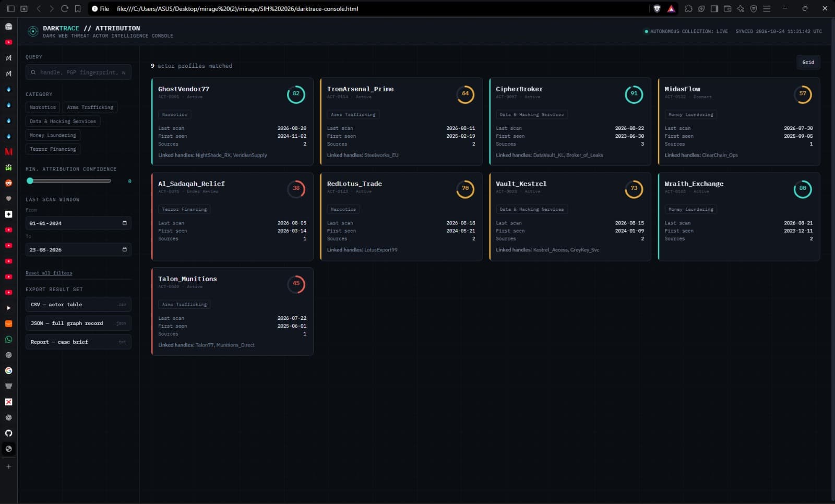Screen dimensions: 835x504
Task: Open the Brave Shields lion icon
Action: click(657, 8)
